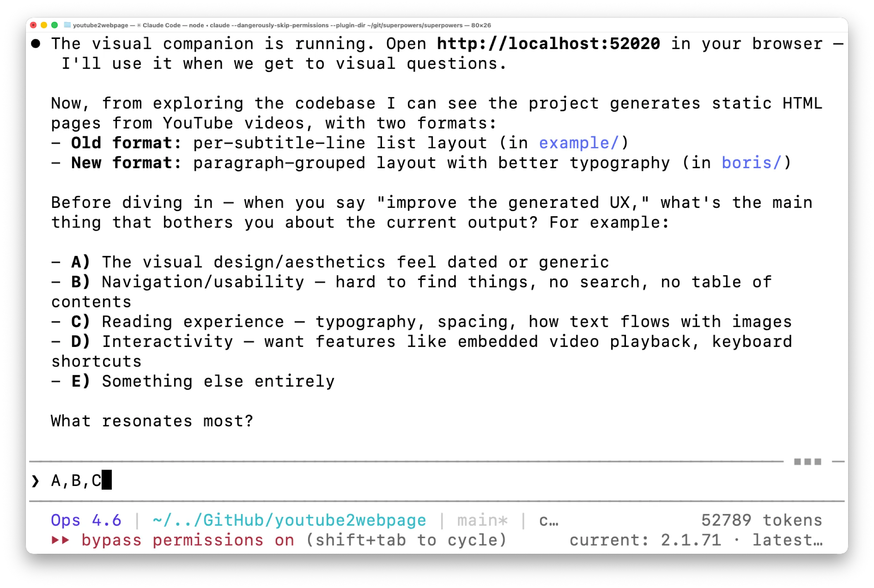Image resolution: width=874 pixels, height=588 pixels.
Task: Open the boris/ directory link
Action: pos(751,163)
